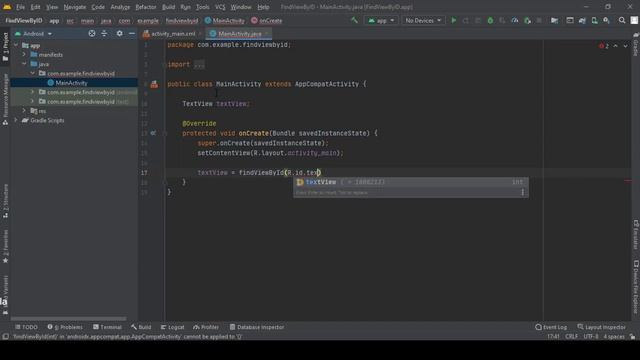Open the Terminal tool window

coord(107,327)
